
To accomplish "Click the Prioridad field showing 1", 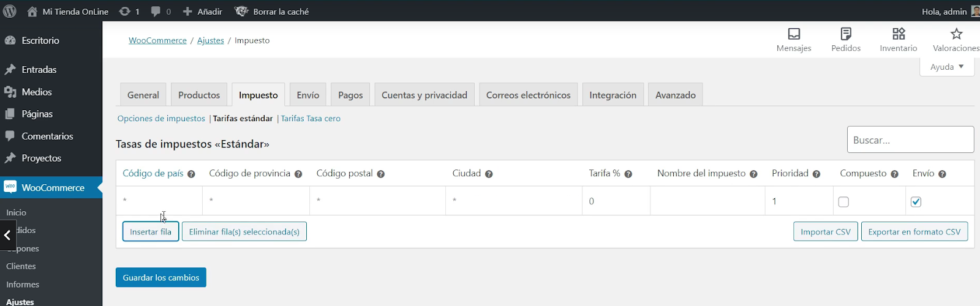I will (x=799, y=201).
